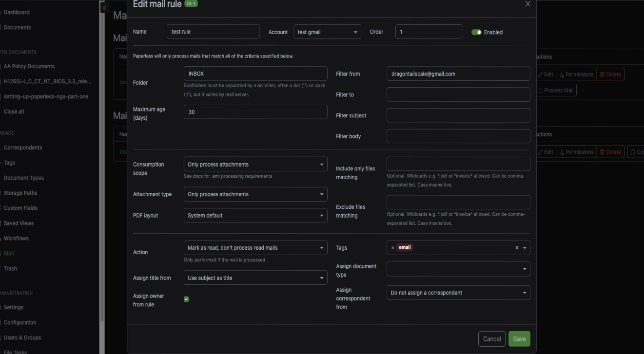
Task: Save the mail rule
Action: 519,339
